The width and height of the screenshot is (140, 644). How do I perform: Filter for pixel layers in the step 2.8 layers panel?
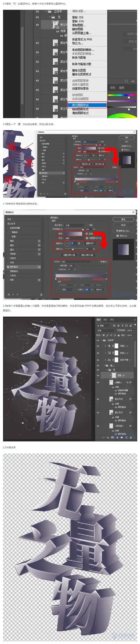114,325
